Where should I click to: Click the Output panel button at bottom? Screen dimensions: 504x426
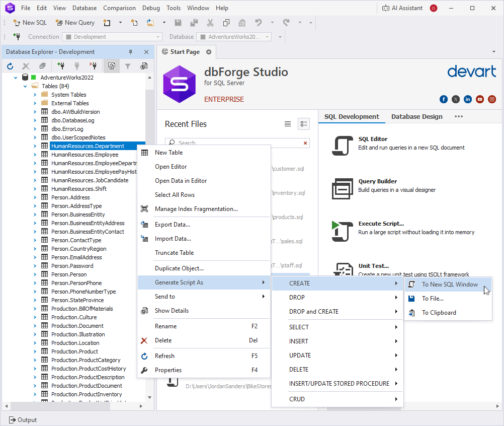click(x=23, y=420)
